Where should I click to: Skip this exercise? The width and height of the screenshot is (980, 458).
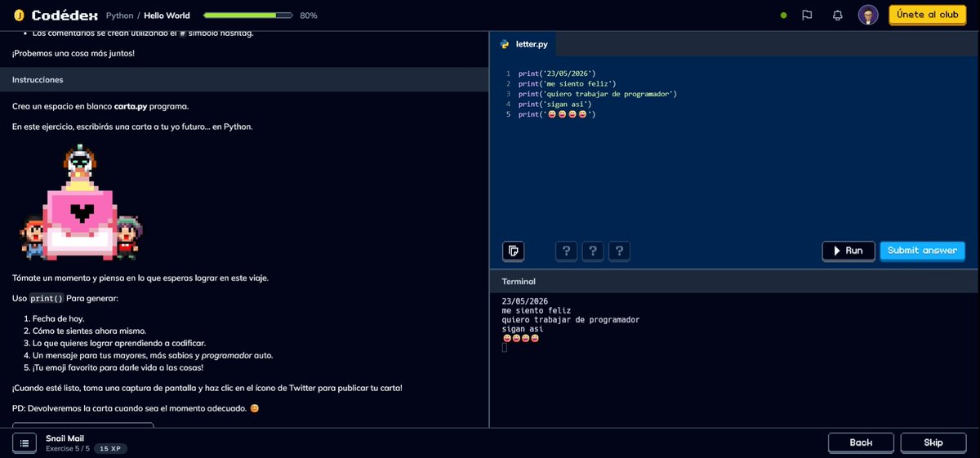pos(933,442)
